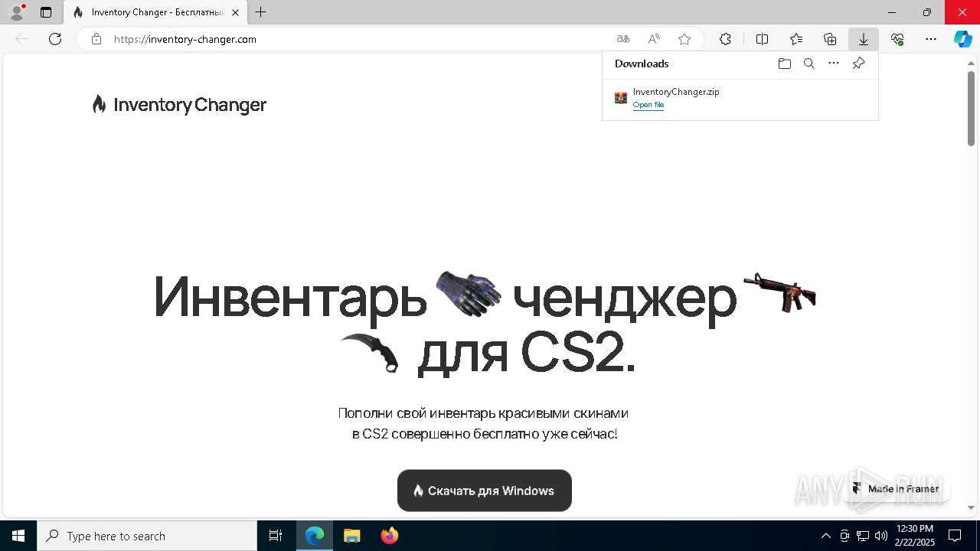Image resolution: width=980 pixels, height=551 pixels.
Task: Toggle Split screen icon
Action: click(x=762, y=39)
